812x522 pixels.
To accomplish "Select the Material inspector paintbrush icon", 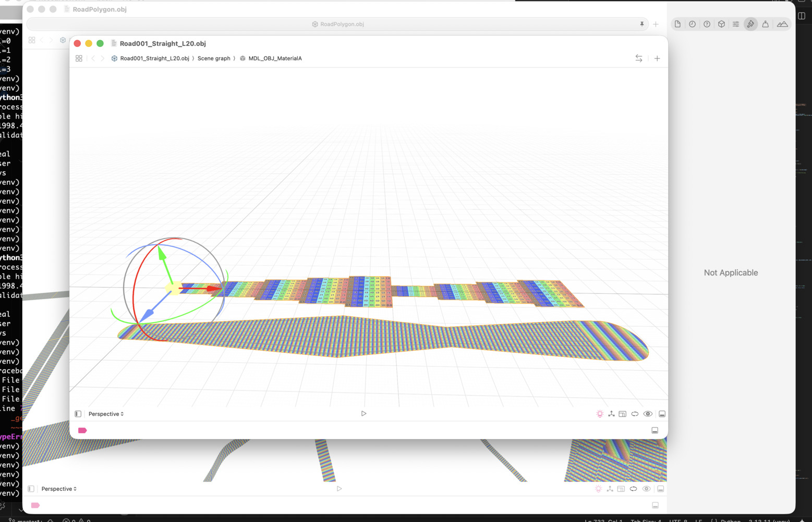I will pyautogui.click(x=750, y=24).
